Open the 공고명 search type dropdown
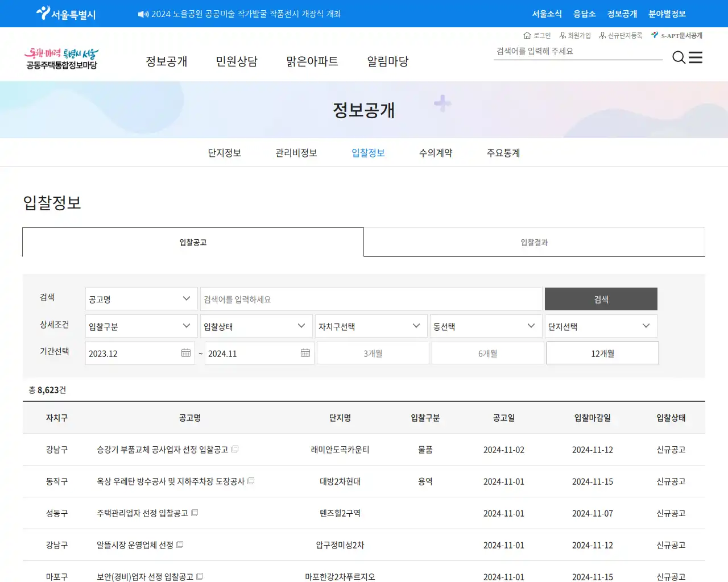The width and height of the screenshot is (728, 582). pos(140,298)
